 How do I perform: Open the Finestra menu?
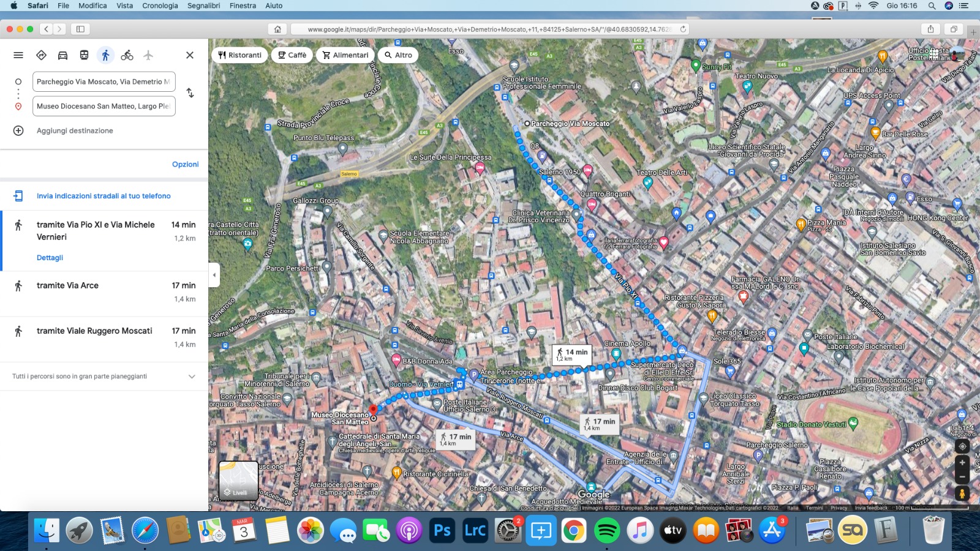[243, 6]
